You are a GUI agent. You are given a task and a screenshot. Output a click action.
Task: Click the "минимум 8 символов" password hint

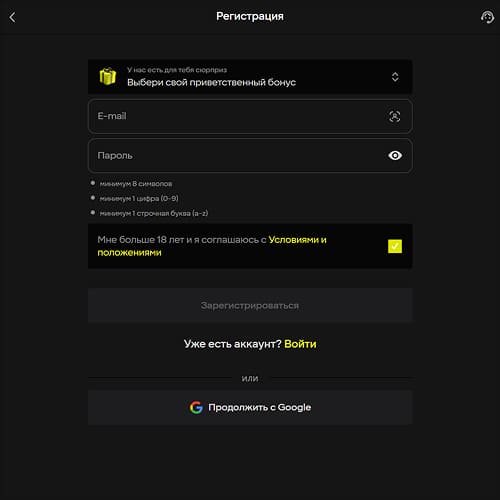click(136, 184)
